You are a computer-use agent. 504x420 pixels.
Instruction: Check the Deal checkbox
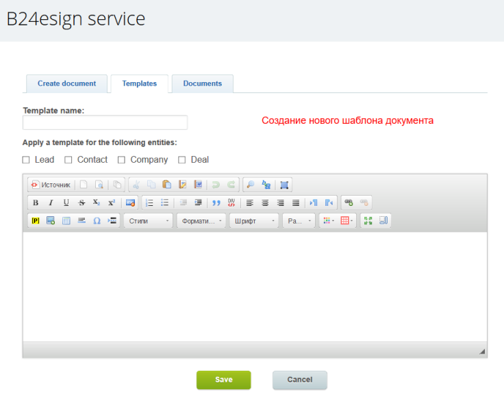coord(182,160)
